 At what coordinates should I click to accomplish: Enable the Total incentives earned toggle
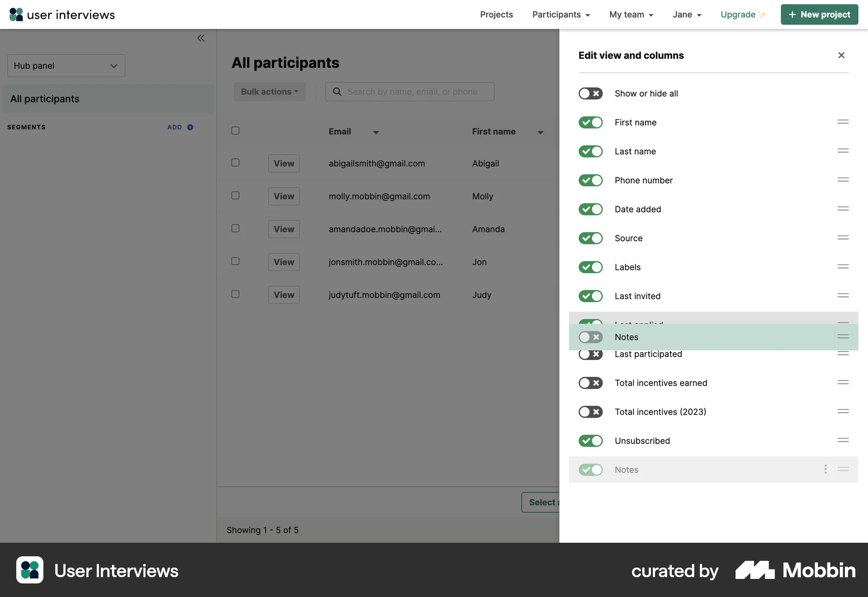point(590,383)
